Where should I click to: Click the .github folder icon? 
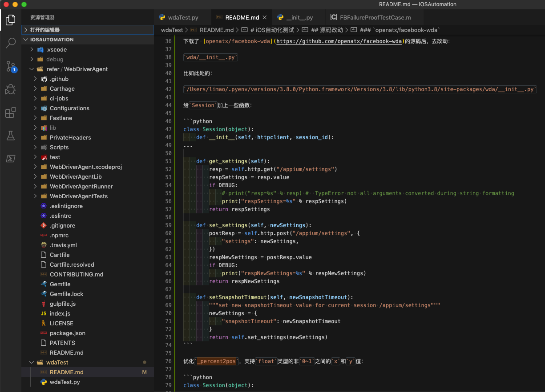[44, 79]
